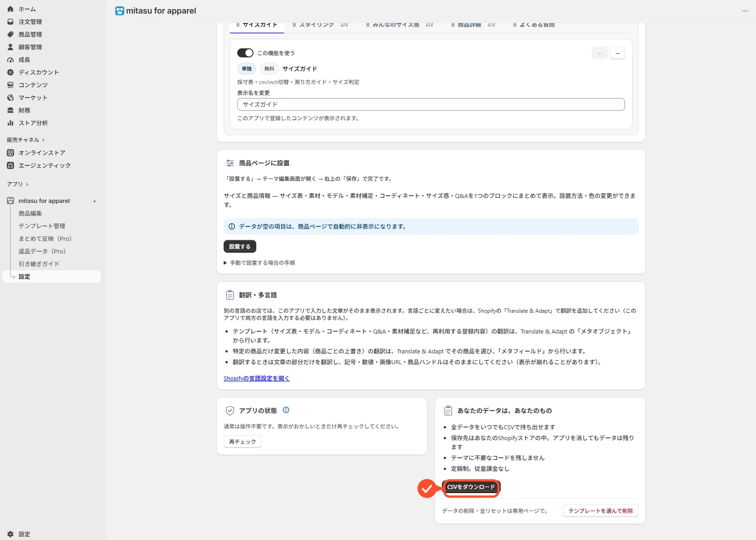Click テンプレートを選んで削除 button

click(601, 511)
